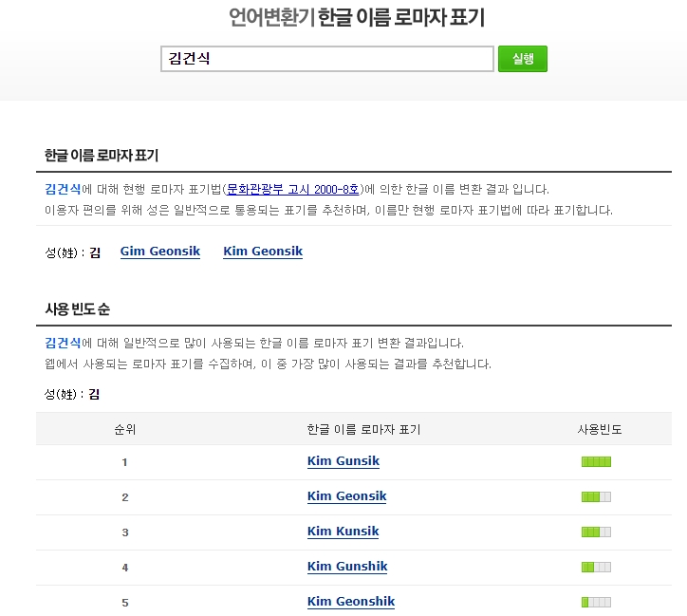Select the Kim Geonsik link beside Gim Geonsik
The image size is (687, 616).
[263, 252]
